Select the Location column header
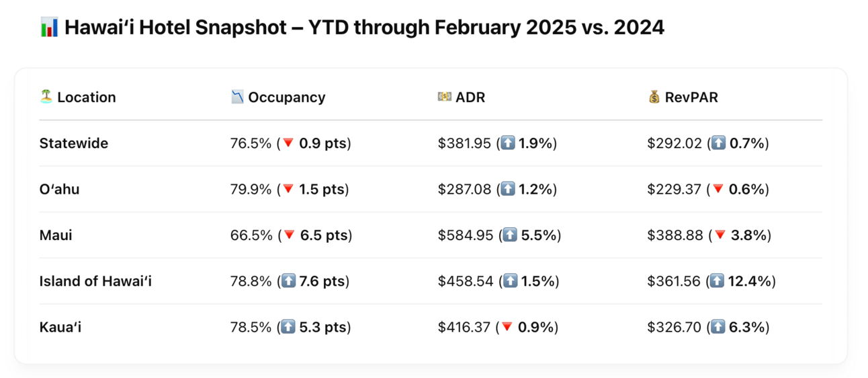 (x=86, y=97)
